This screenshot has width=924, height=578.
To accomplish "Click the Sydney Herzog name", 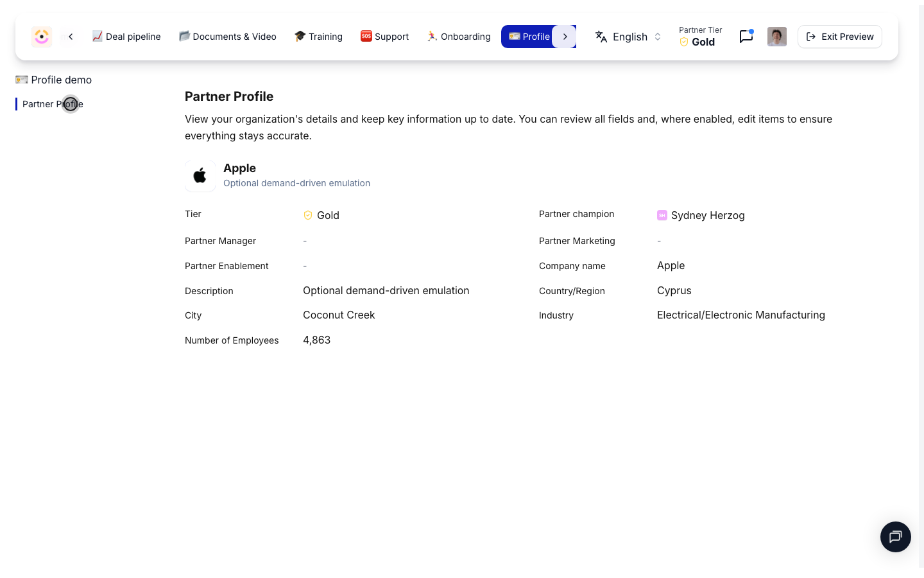I will tap(708, 215).
